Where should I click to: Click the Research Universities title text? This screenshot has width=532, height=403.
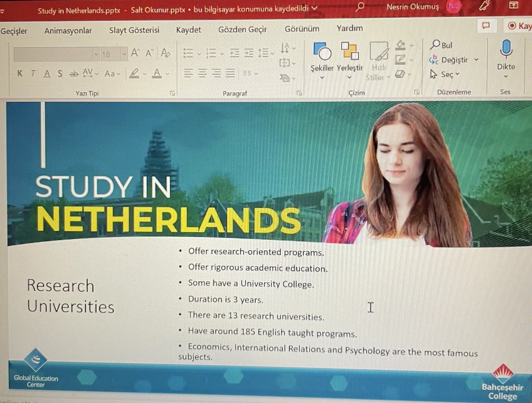click(70, 296)
